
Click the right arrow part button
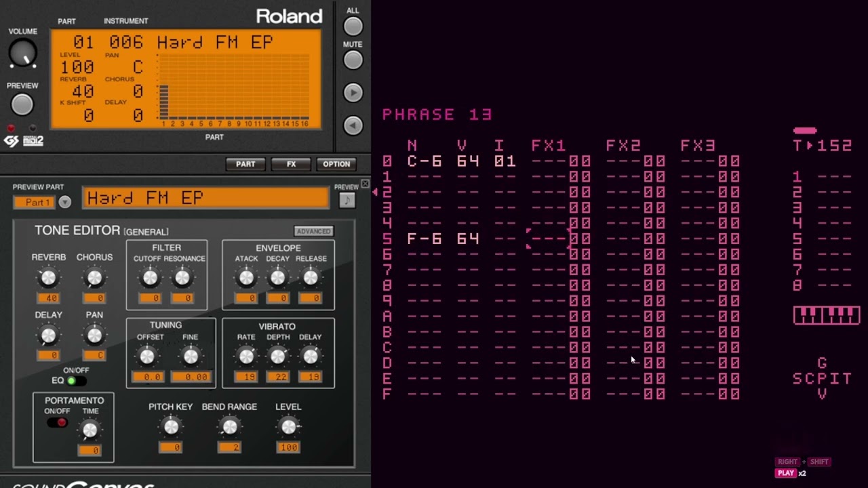point(353,92)
